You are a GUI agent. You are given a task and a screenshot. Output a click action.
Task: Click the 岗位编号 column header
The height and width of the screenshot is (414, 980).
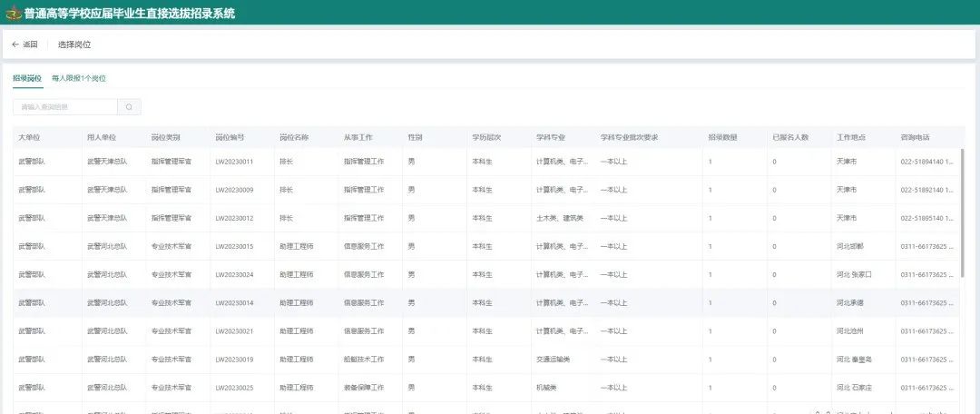pyautogui.click(x=230, y=138)
